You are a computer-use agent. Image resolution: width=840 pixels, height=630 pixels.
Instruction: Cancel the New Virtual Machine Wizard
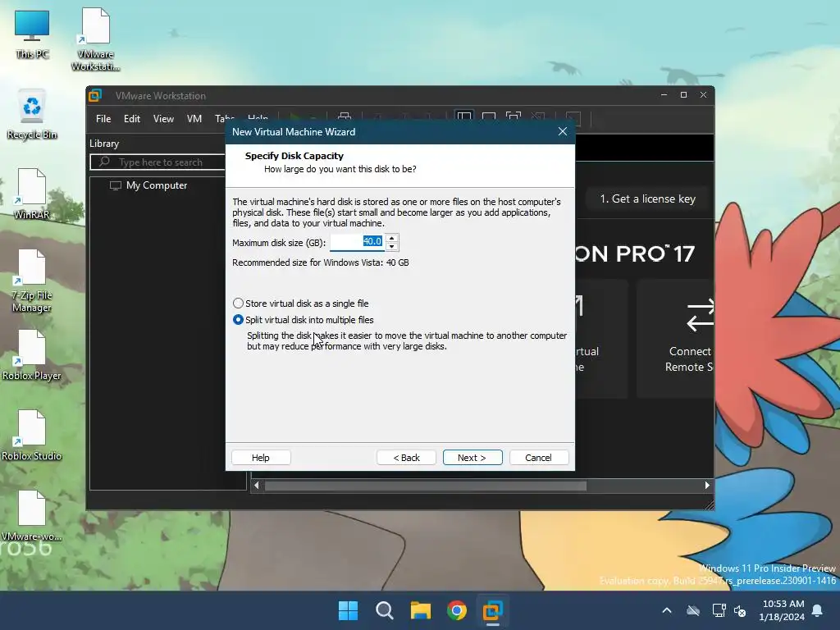(538, 458)
